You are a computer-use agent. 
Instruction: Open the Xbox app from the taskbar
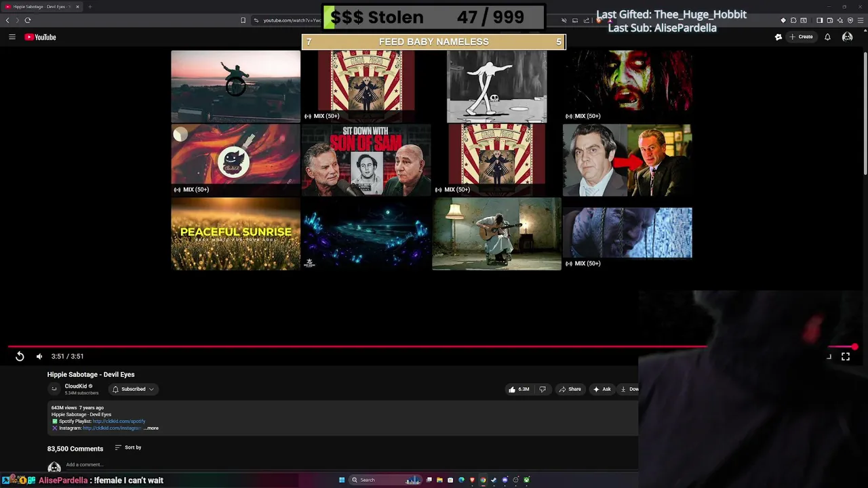coord(526,480)
